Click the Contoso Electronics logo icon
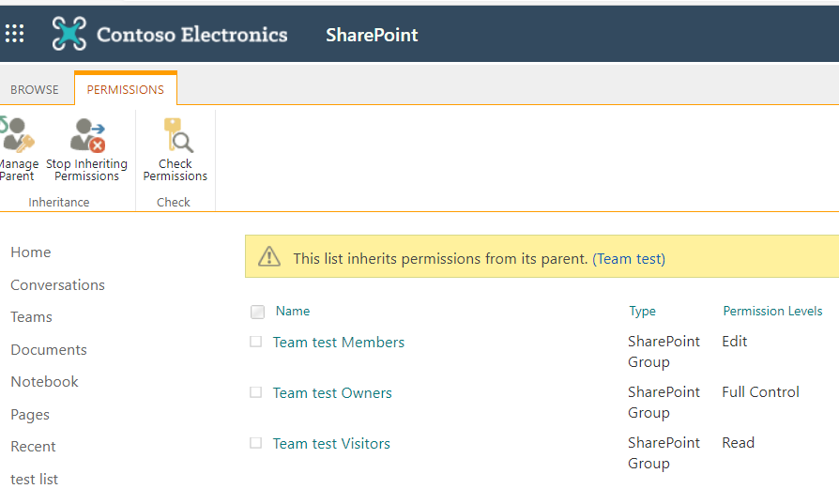The image size is (839, 504). [69, 34]
